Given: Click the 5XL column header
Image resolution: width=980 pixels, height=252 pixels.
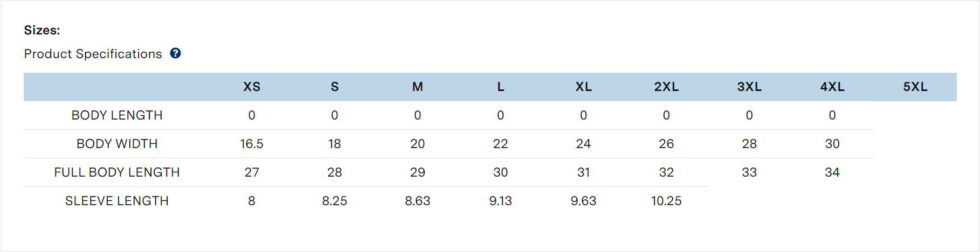Looking at the screenshot, I should point(916,87).
